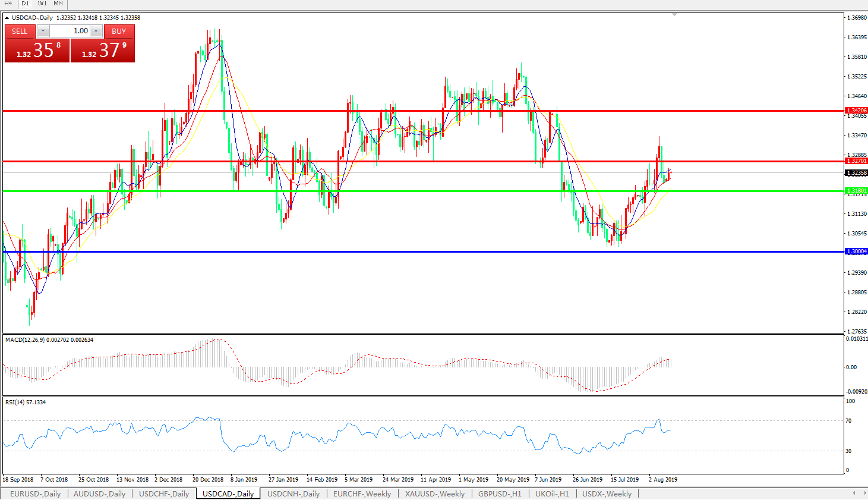Collapse the one-click trading panel triangle

pyautogui.click(x=7, y=18)
